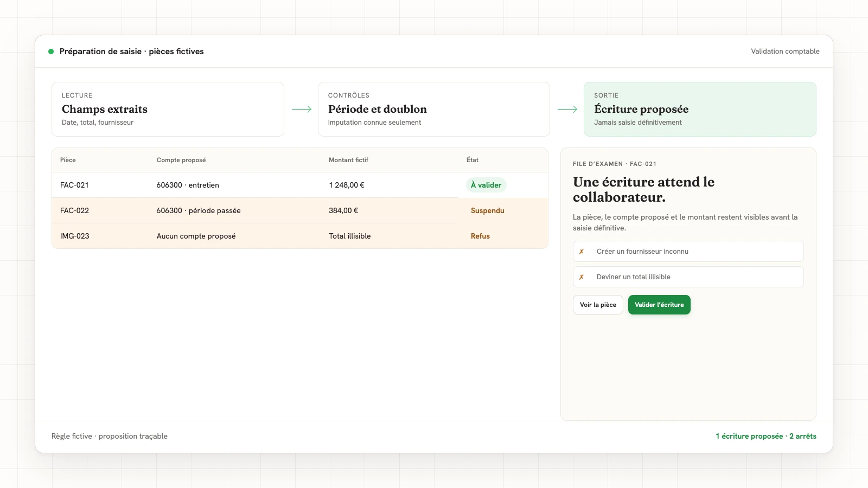Open Voir la pièce
The height and width of the screenshot is (488, 868).
(x=598, y=305)
